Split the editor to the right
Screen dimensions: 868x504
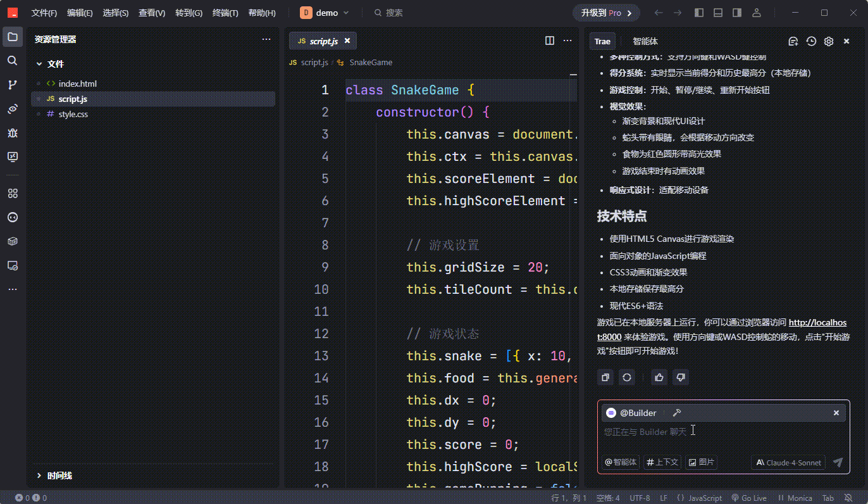point(550,41)
